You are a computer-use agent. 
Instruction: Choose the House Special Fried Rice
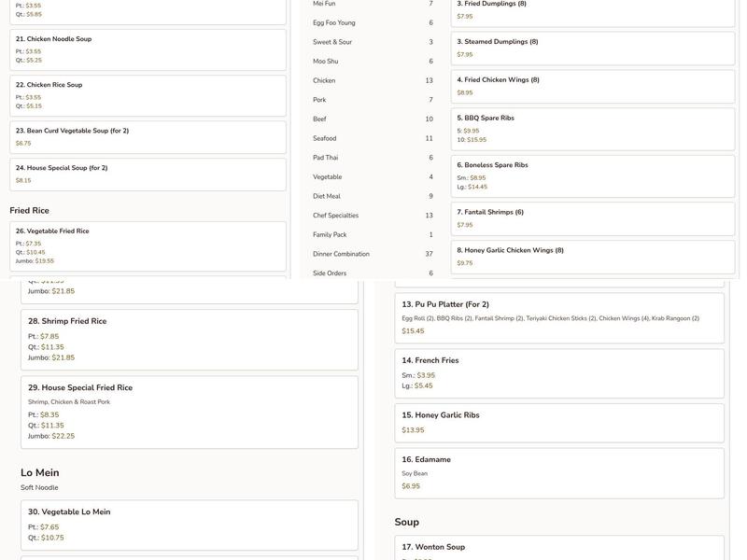[x=189, y=412]
